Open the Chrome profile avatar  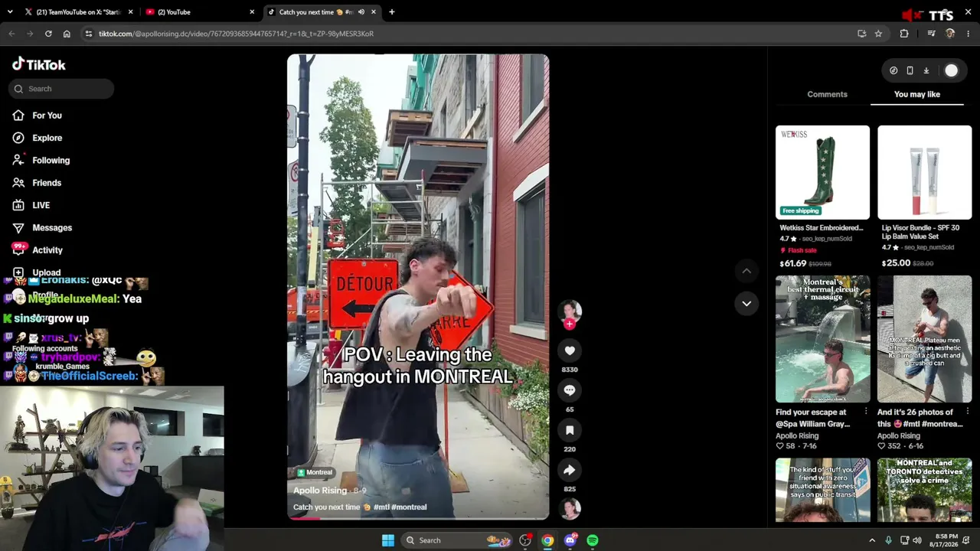(x=950, y=34)
